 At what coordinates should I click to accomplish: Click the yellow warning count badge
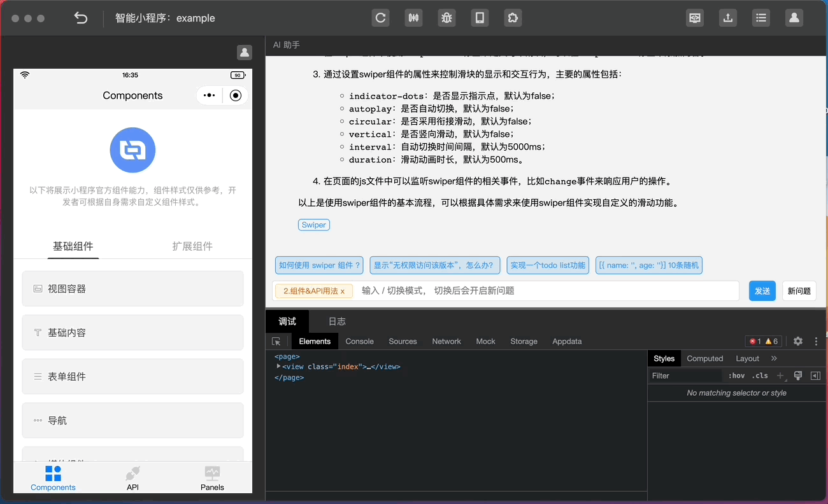[771, 342]
